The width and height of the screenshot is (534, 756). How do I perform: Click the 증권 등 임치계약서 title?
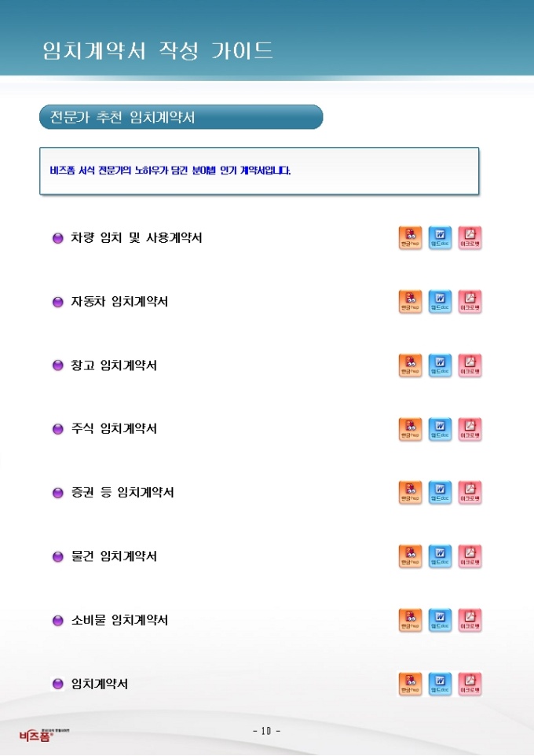[x=122, y=493]
